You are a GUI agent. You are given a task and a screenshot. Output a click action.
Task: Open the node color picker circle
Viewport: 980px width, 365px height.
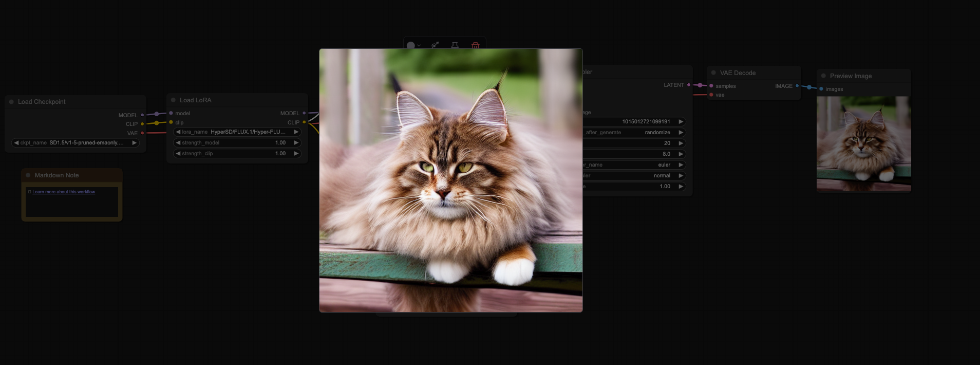click(x=411, y=45)
